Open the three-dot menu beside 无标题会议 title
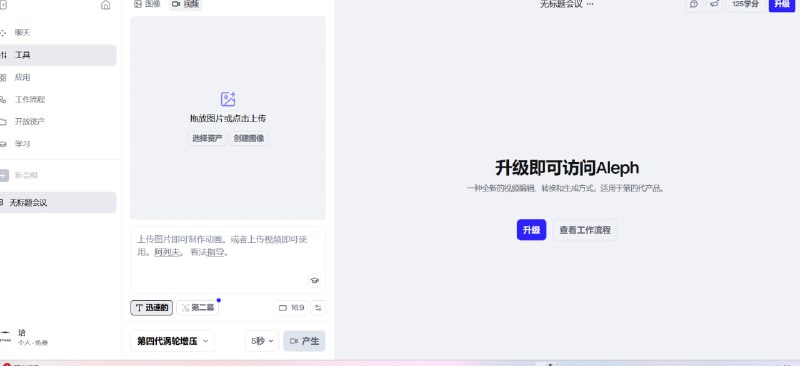The height and width of the screenshot is (366, 800). pyautogui.click(x=590, y=4)
